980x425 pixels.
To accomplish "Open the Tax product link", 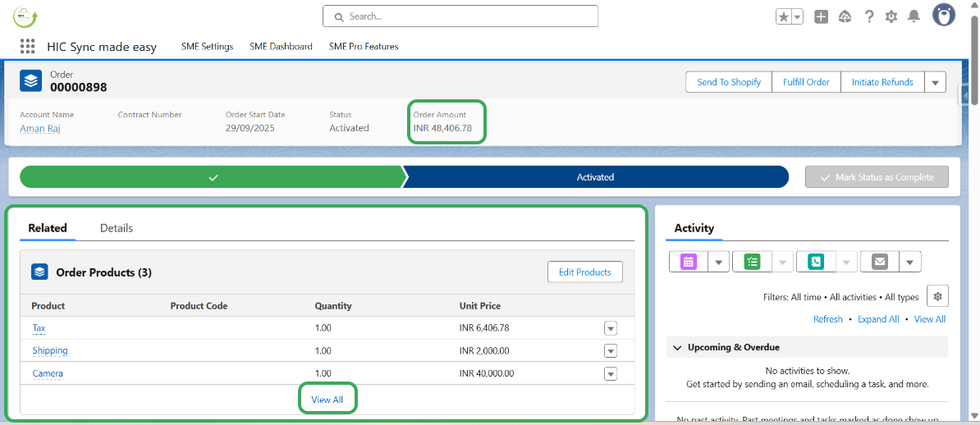I will tap(39, 328).
